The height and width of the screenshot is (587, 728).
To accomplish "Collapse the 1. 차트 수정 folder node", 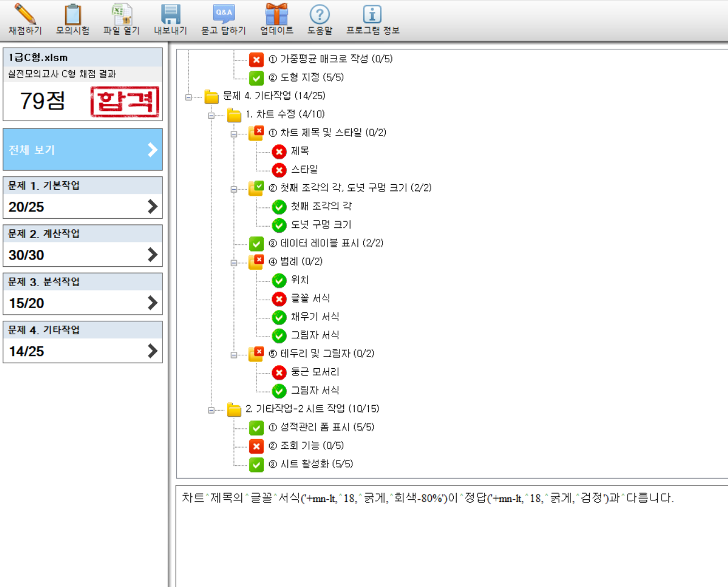I will (x=211, y=116).
